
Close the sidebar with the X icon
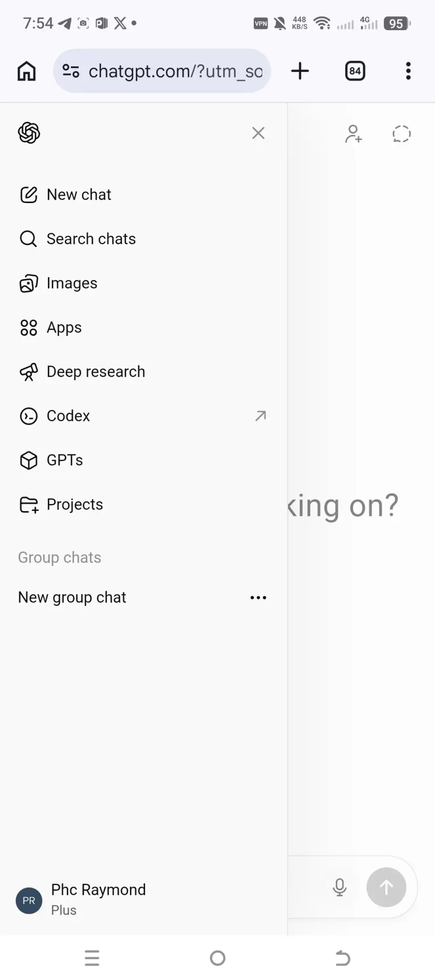tap(258, 133)
